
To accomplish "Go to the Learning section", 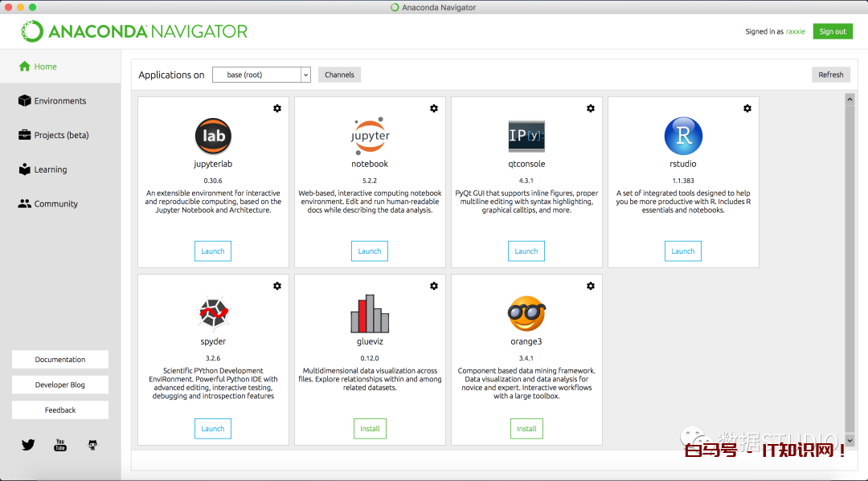I will (x=50, y=169).
